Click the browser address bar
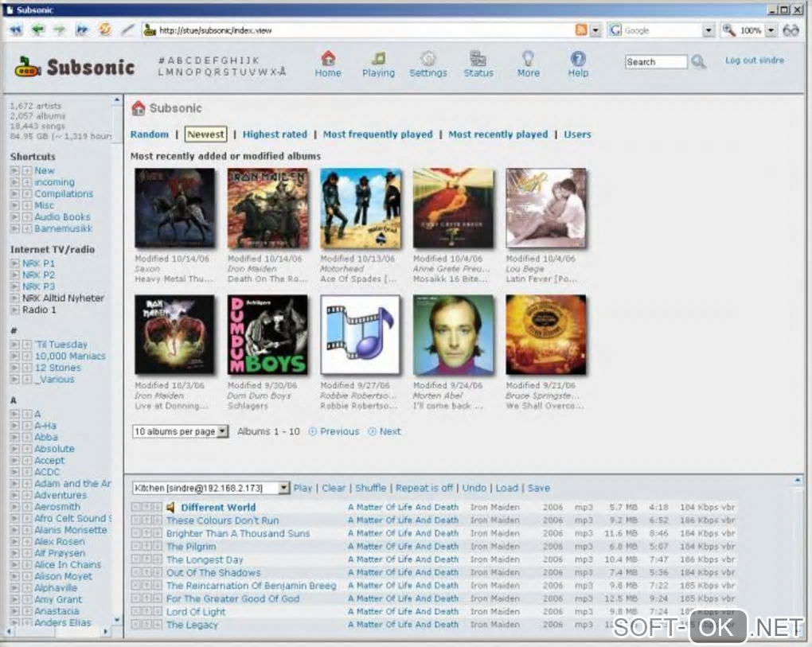Screen dimensions: 812x647 tap(357, 30)
